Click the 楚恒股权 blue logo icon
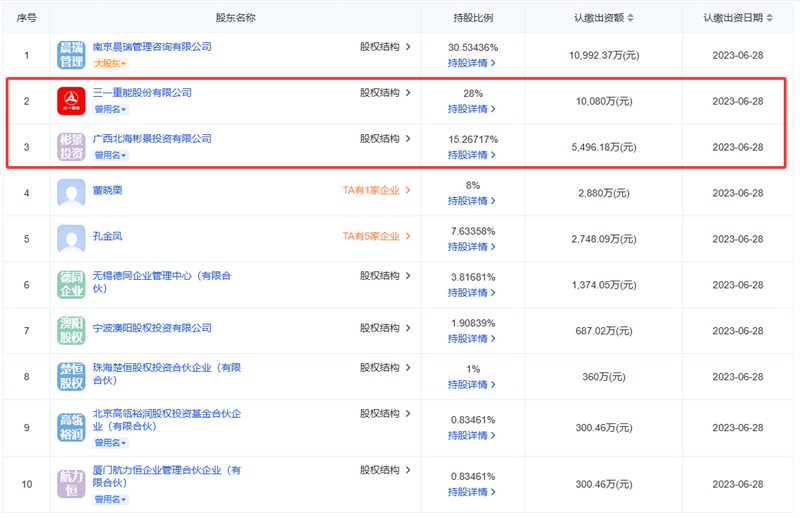This screenshot has height=518, width=800. [71, 377]
